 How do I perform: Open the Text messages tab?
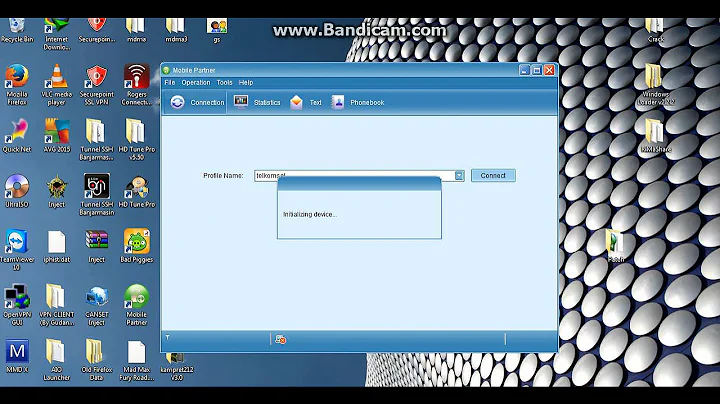(305, 102)
